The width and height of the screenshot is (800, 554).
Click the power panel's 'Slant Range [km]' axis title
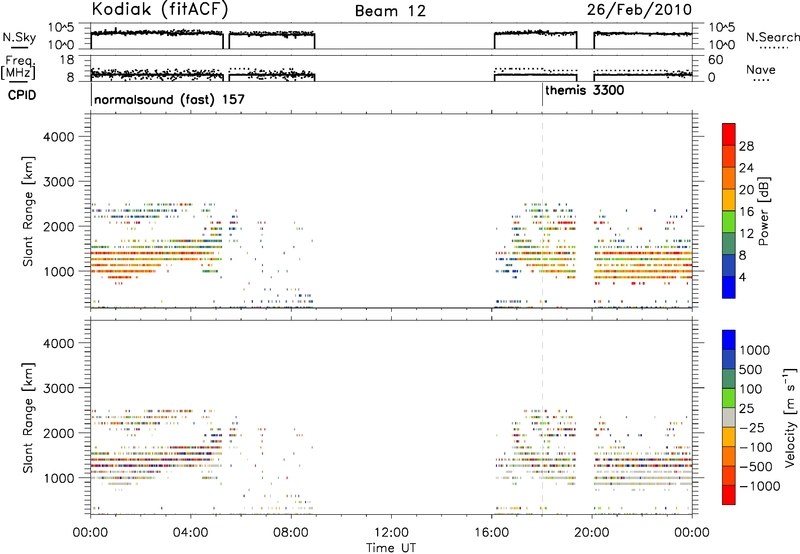(x=28, y=211)
